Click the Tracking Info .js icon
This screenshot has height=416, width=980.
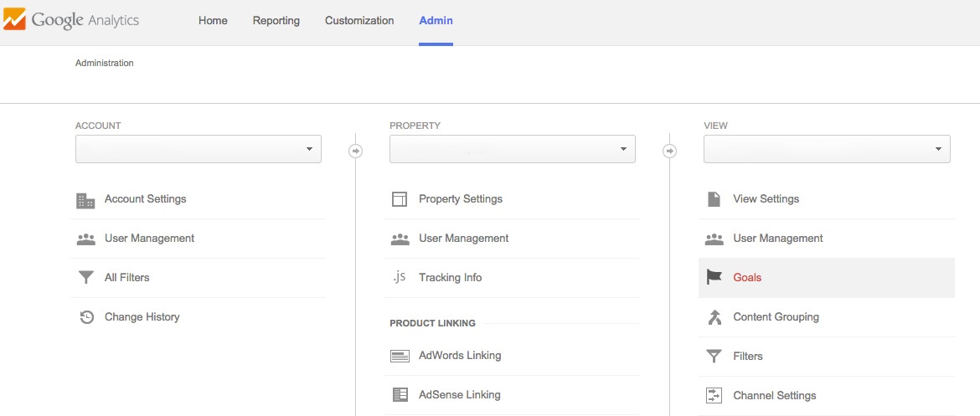pyautogui.click(x=400, y=277)
